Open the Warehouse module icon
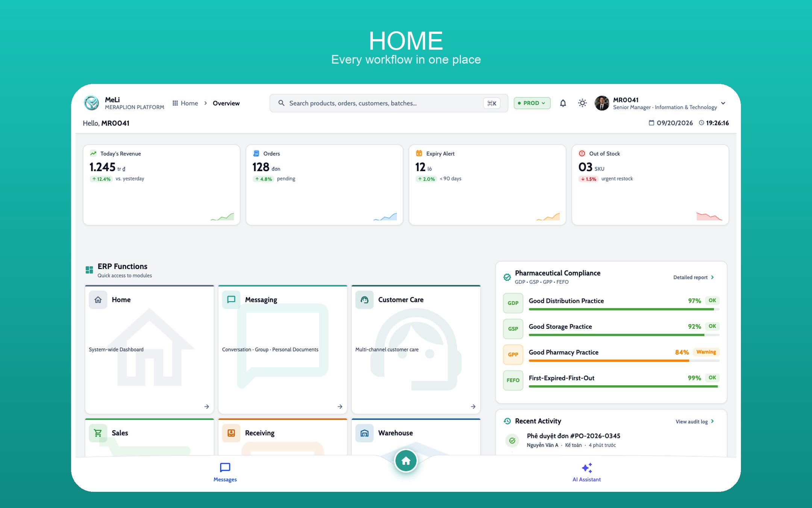 click(x=365, y=433)
